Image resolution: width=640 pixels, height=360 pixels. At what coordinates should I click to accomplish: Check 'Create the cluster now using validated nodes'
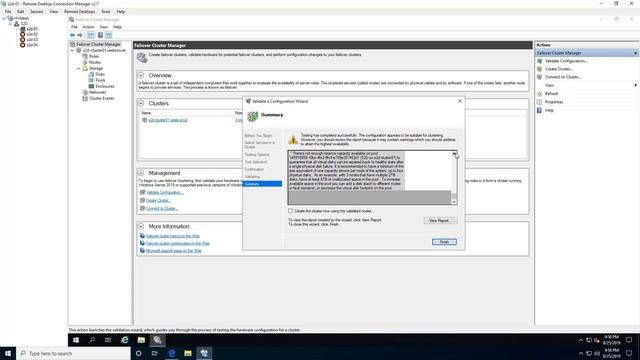[x=290, y=211]
